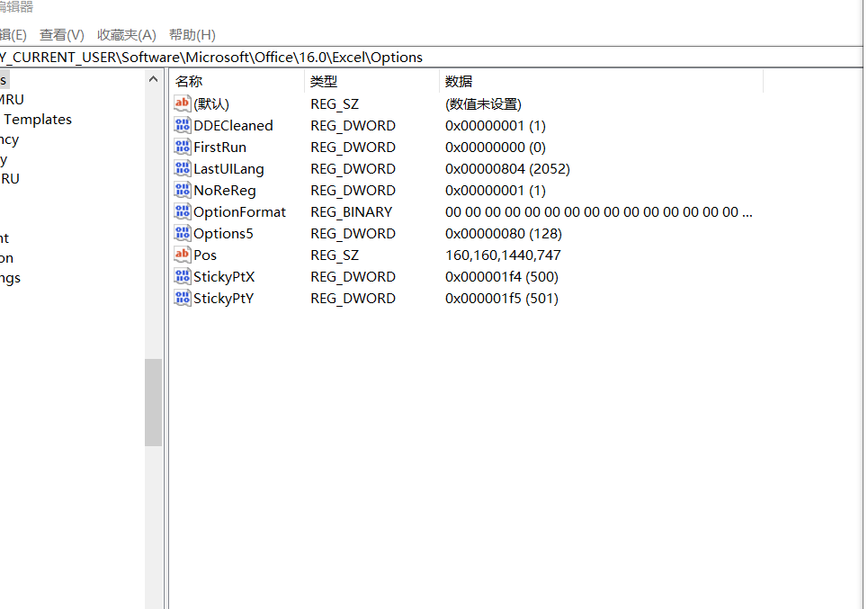Sort values by the 类型 column header

(x=372, y=81)
